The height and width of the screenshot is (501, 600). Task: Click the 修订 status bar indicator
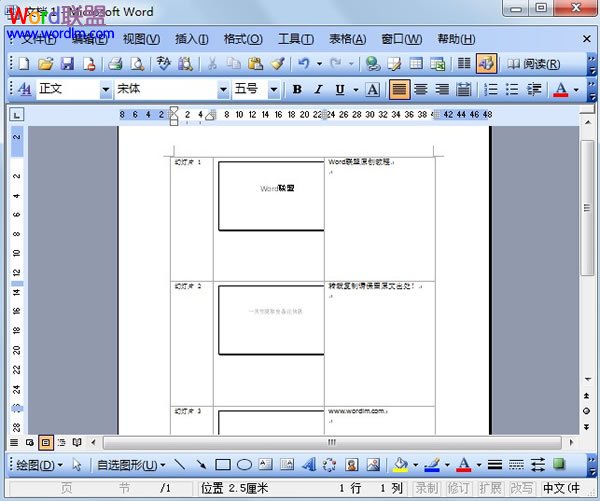(458, 488)
